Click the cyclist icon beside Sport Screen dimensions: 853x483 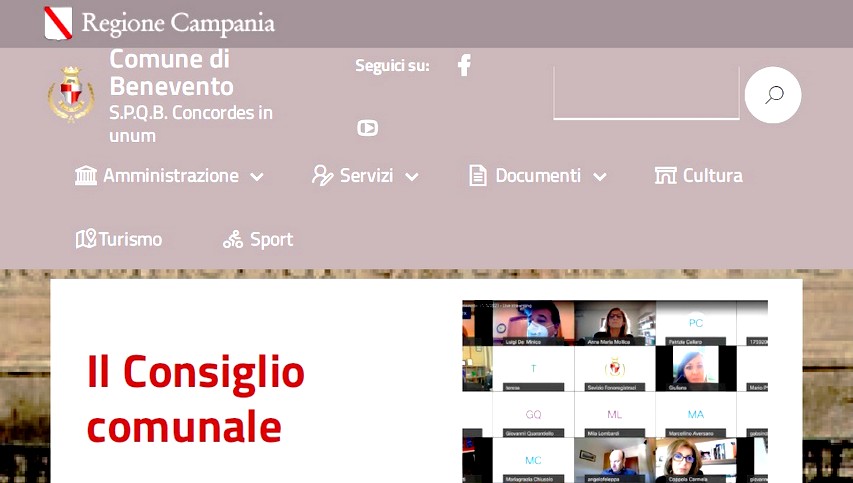pyautogui.click(x=233, y=240)
